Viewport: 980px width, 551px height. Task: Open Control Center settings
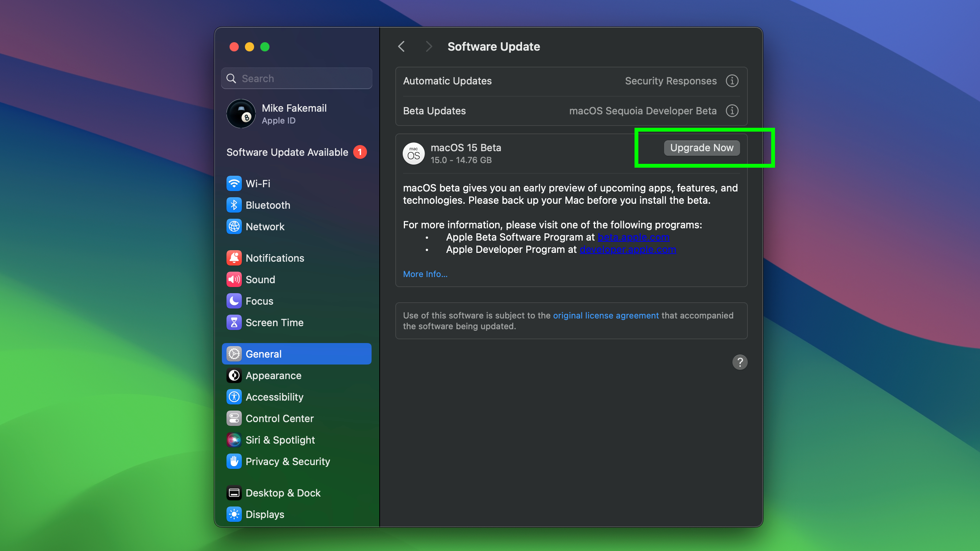[x=279, y=418]
